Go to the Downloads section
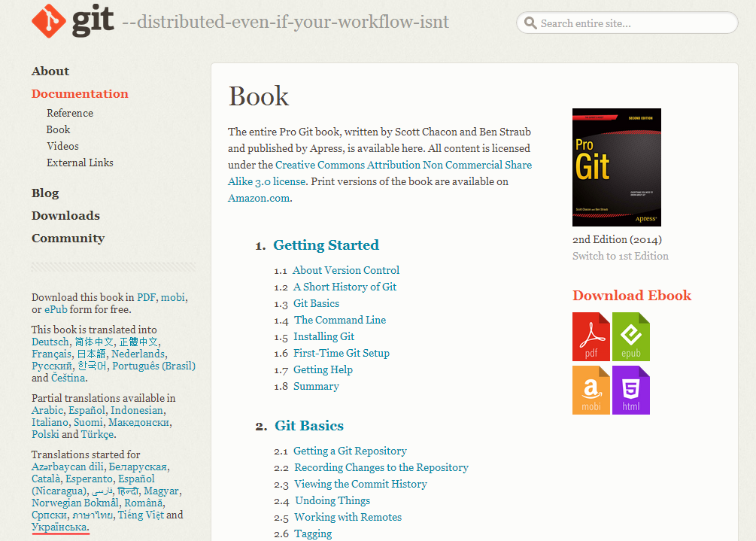 point(65,216)
